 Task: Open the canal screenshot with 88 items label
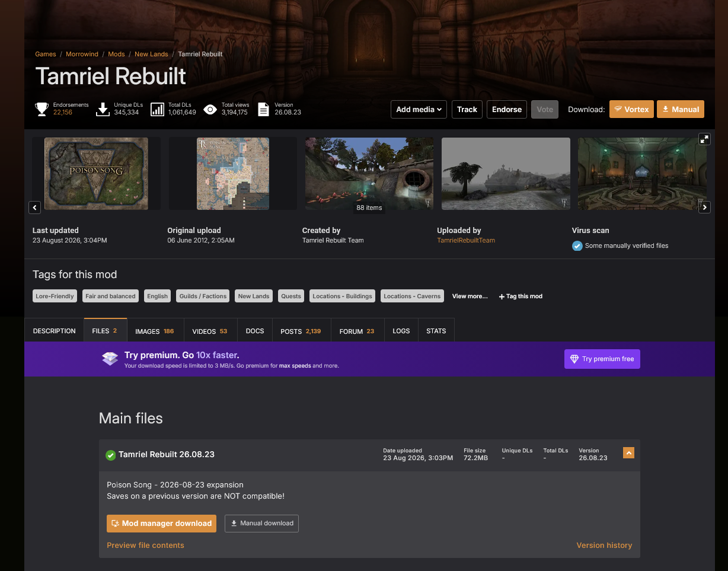(369, 174)
